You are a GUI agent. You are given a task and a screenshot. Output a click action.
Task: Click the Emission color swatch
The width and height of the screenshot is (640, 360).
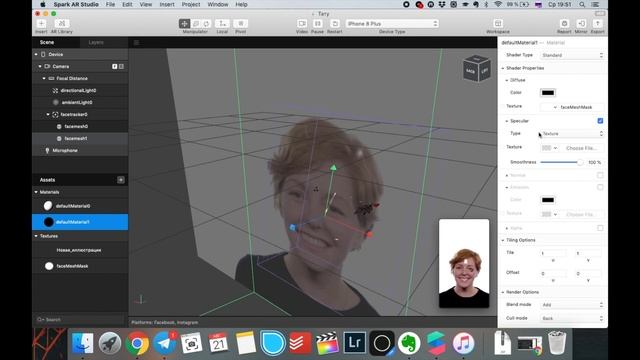pos(548,200)
